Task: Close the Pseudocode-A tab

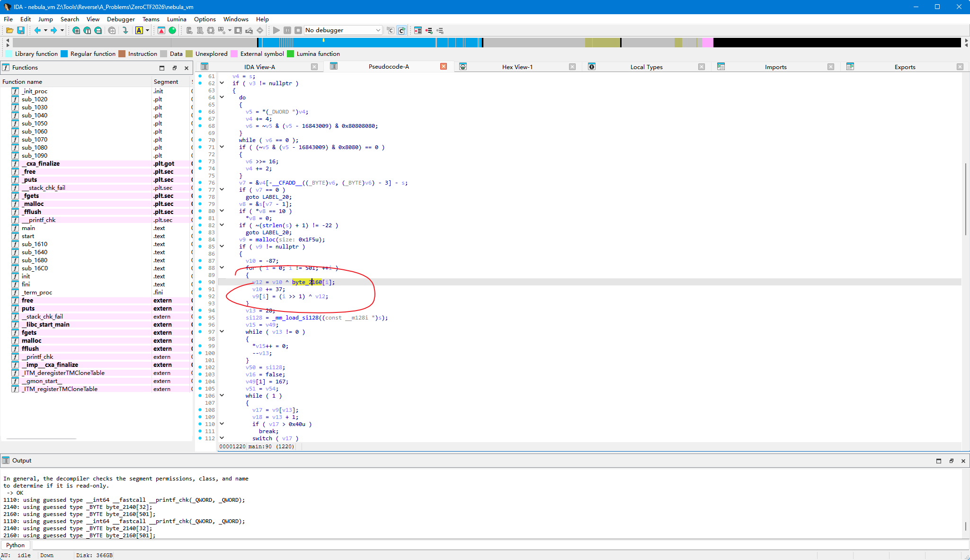Action: pyautogui.click(x=444, y=66)
